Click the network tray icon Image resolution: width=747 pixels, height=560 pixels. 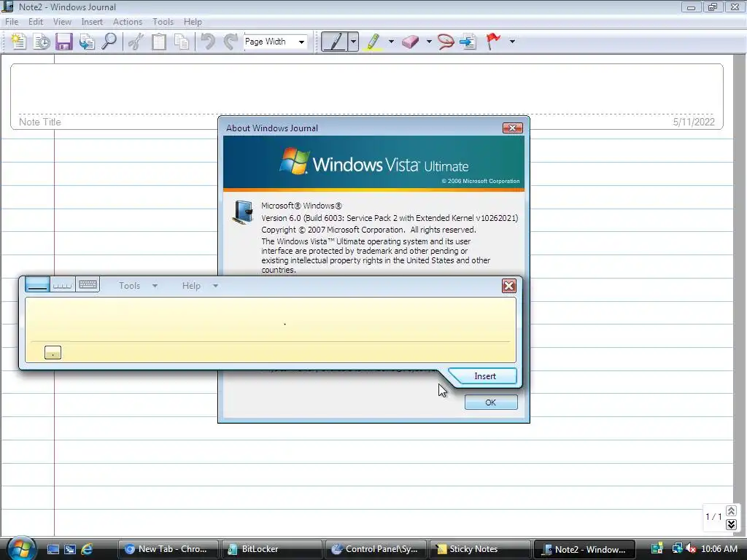point(677,549)
